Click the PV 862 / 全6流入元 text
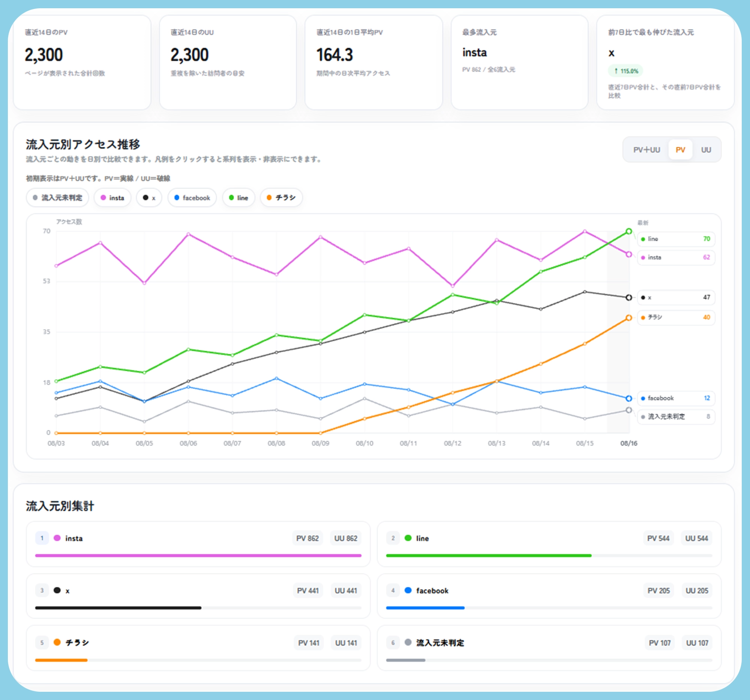 489,70
